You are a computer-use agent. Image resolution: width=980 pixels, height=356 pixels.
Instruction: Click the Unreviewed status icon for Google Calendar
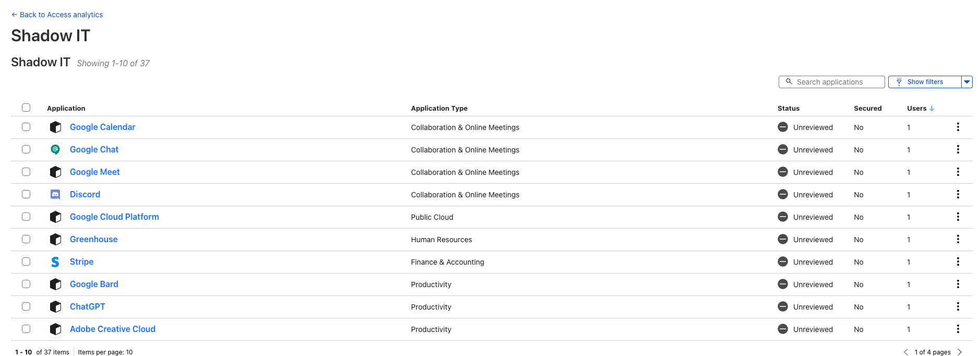tap(783, 127)
